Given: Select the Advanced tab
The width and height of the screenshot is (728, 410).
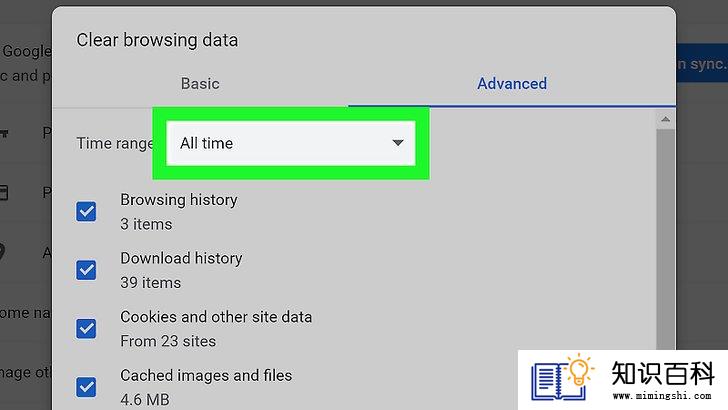Looking at the screenshot, I should tap(512, 84).
